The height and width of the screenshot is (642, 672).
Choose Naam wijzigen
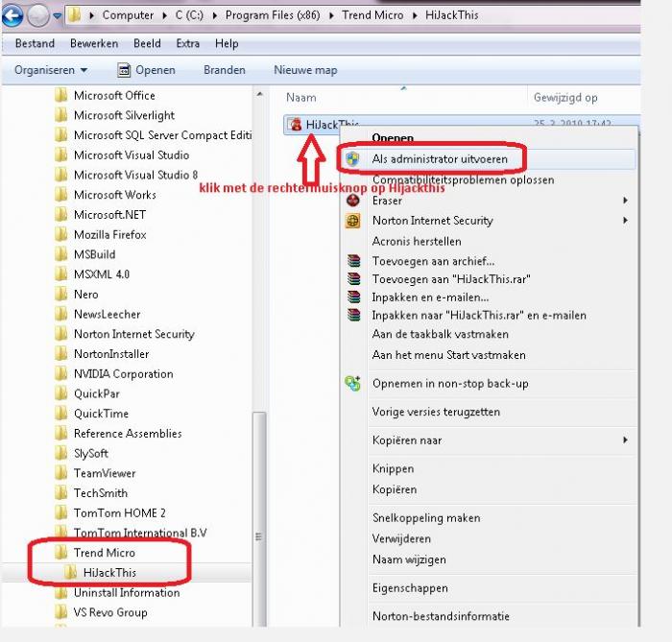pyautogui.click(x=409, y=559)
